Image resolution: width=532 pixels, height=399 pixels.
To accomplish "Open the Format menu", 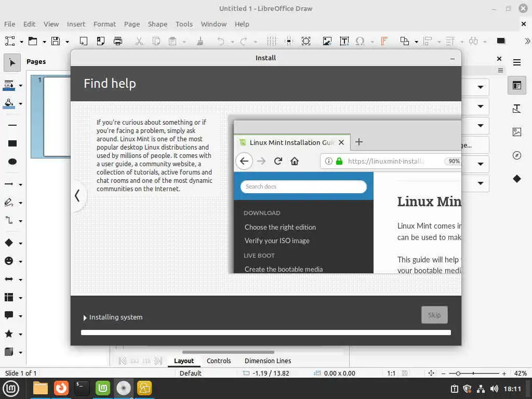I will [104, 24].
